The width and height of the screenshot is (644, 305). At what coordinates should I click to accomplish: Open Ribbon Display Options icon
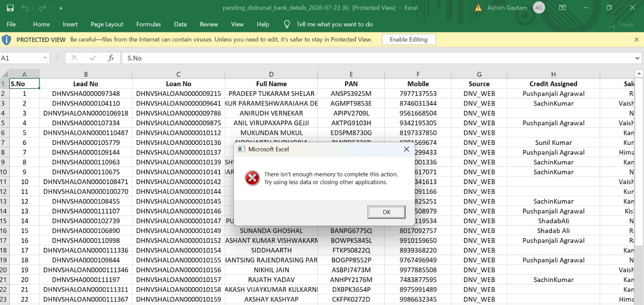[562, 8]
